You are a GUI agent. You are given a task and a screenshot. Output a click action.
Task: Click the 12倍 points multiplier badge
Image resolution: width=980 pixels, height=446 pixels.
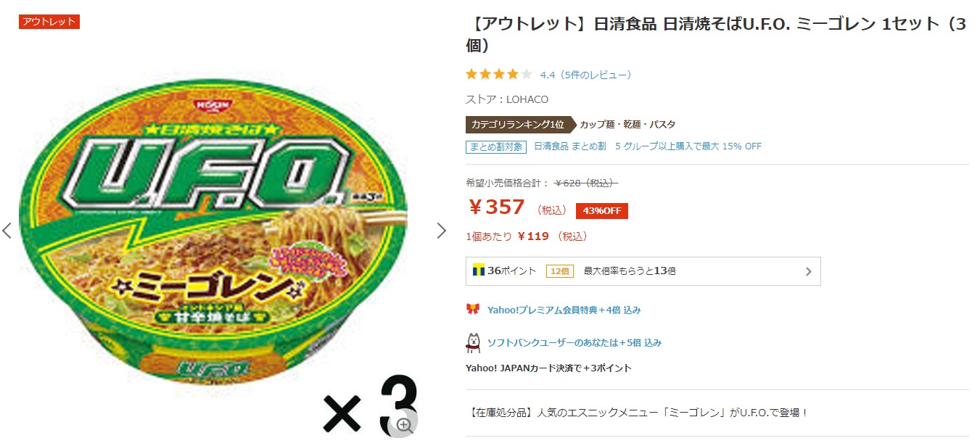559,271
